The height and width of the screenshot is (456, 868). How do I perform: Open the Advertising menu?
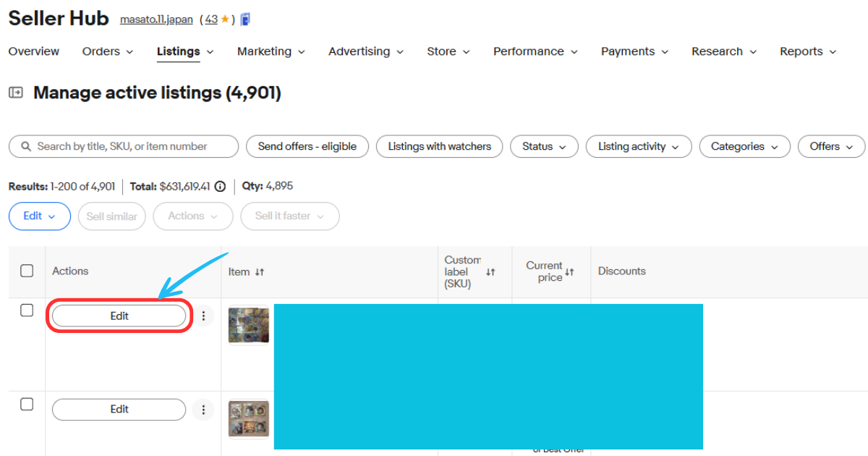click(x=366, y=51)
